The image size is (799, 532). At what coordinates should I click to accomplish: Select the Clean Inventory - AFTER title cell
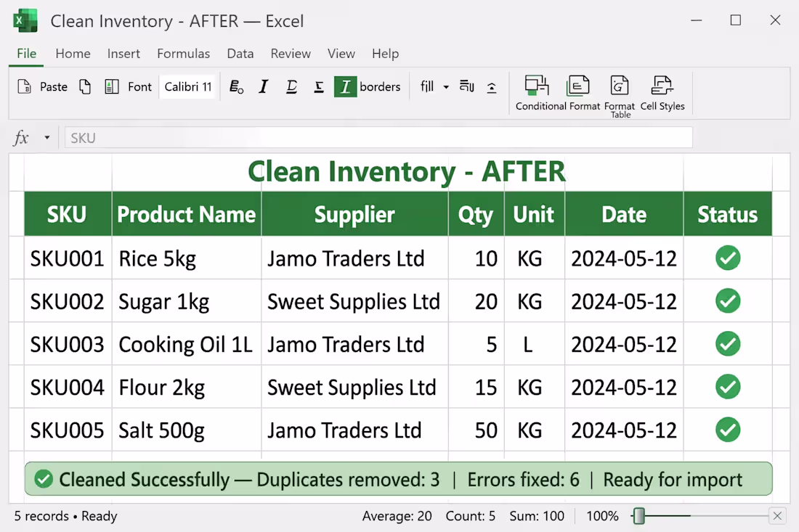tap(407, 171)
